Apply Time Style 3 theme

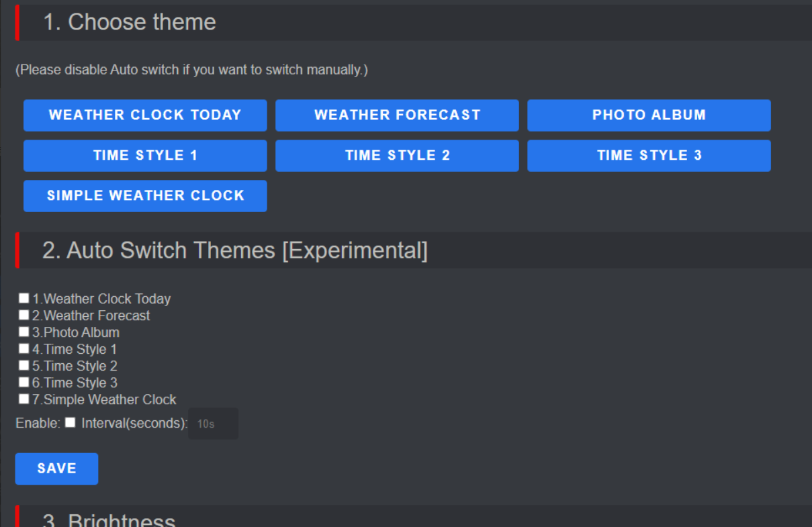coord(649,156)
